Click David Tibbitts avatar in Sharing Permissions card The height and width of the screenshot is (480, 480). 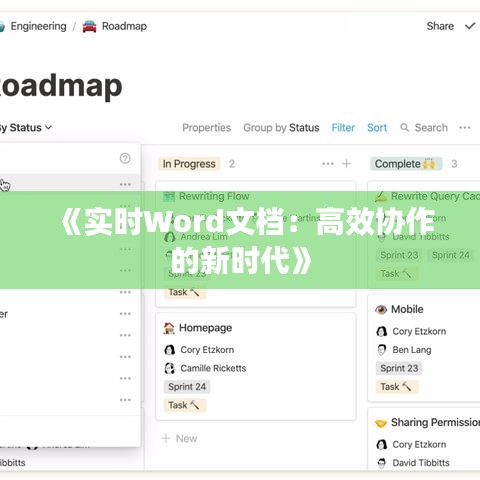(x=382, y=463)
